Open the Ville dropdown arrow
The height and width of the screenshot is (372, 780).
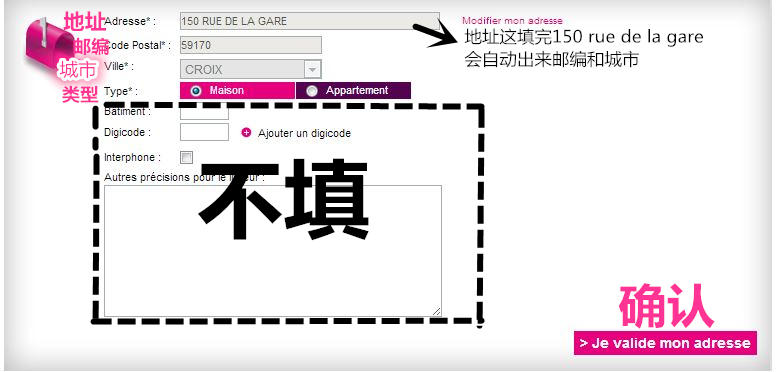click(x=312, y=70)
